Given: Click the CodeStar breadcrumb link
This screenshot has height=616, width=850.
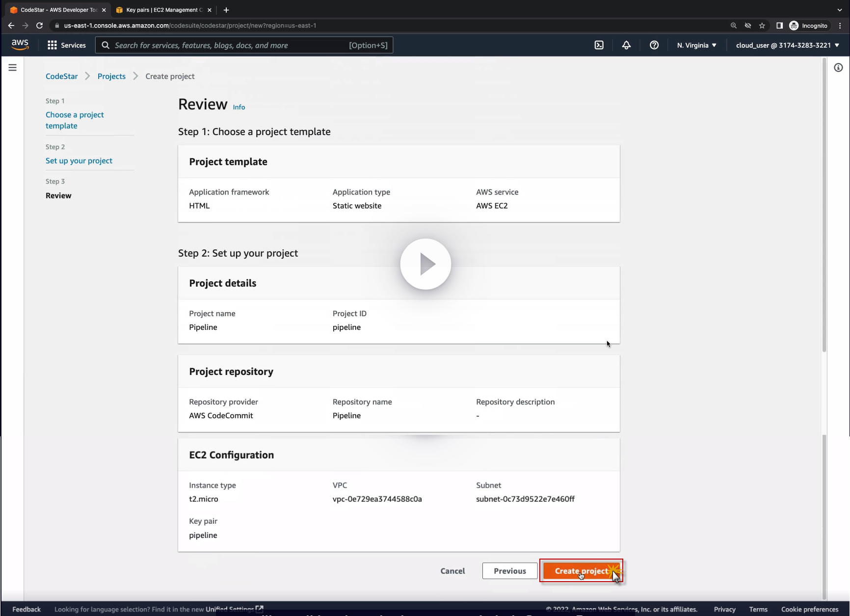Looking at the screenshot, I should [x=62, y=76].
